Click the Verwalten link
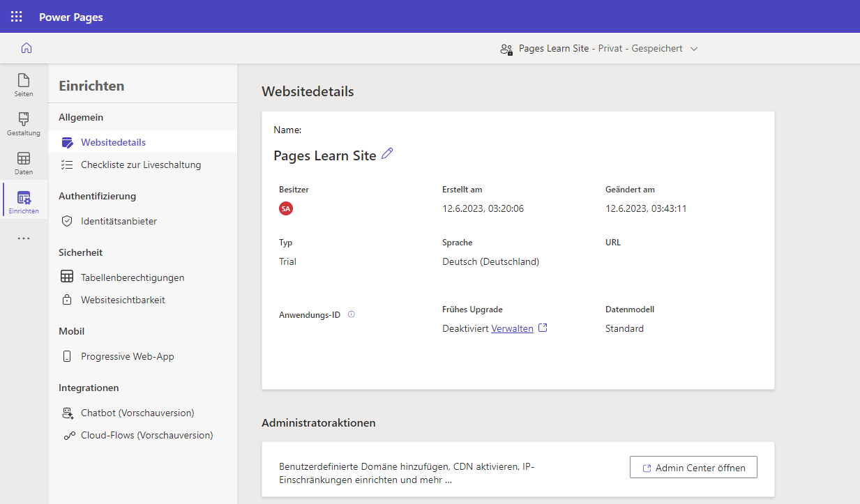This screenshot has width=860, height=504. [x=512, y=328]
